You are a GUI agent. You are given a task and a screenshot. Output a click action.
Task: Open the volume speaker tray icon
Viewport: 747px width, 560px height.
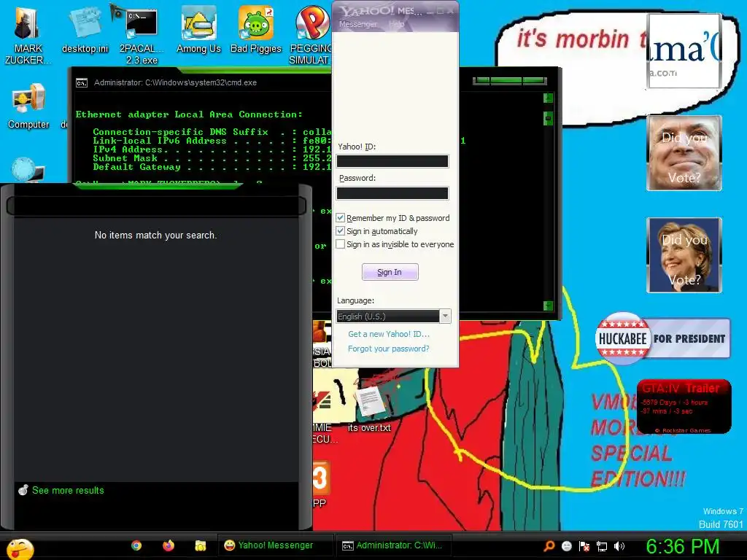[x=619, y=546]
